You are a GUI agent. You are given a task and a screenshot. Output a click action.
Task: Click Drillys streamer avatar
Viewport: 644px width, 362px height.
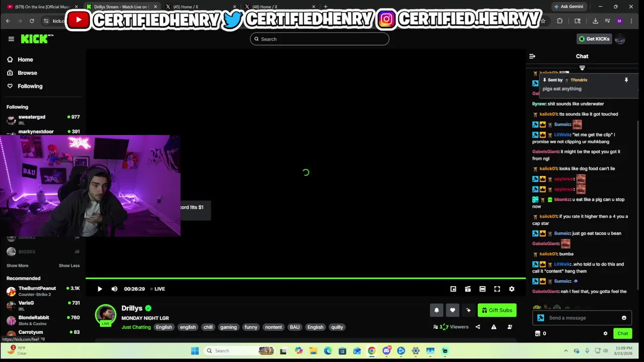tap(106, 315)
